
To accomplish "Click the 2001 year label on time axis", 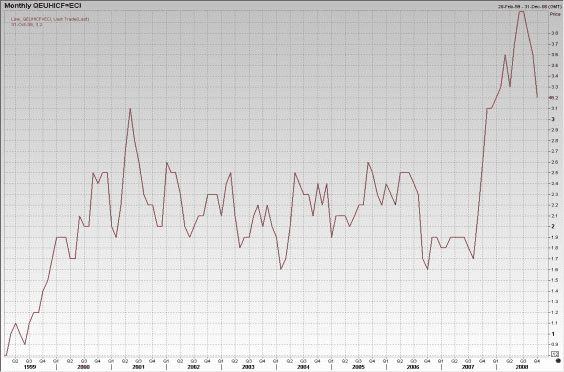I will 138,367.
